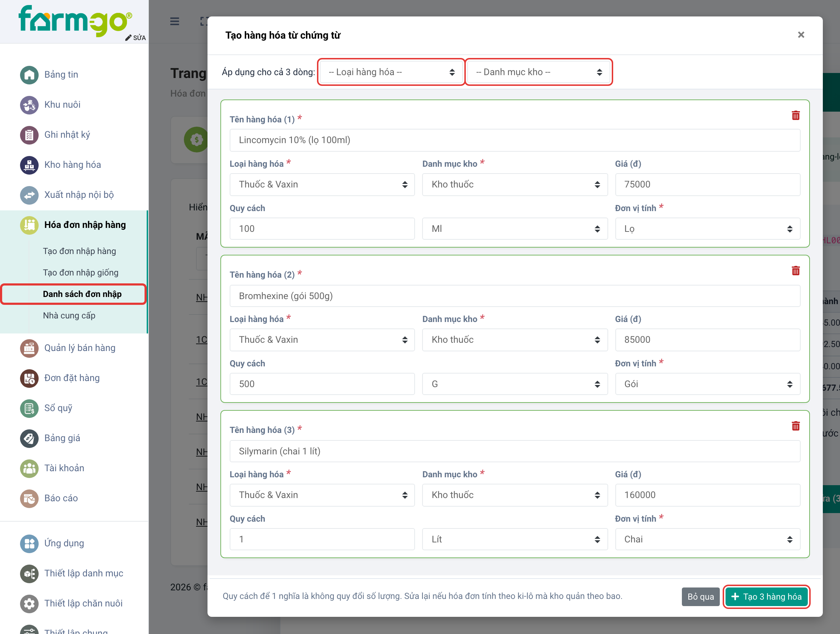Viewport: 840px width, 634px height.
Task: Click the Tài khoản people icon
Action: (29, 468)
